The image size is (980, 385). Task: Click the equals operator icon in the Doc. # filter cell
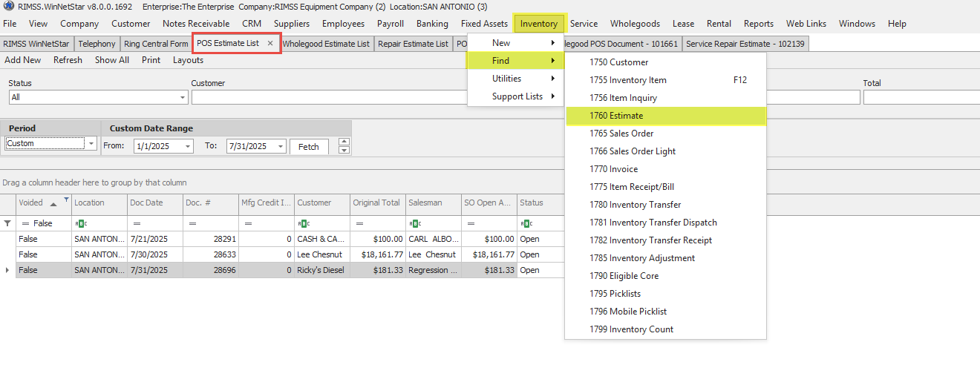192,223
